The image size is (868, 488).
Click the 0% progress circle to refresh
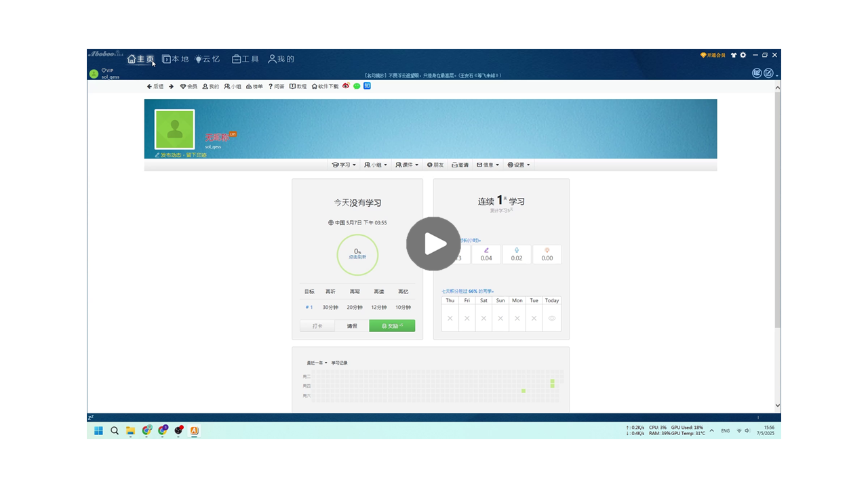[357, 254]
